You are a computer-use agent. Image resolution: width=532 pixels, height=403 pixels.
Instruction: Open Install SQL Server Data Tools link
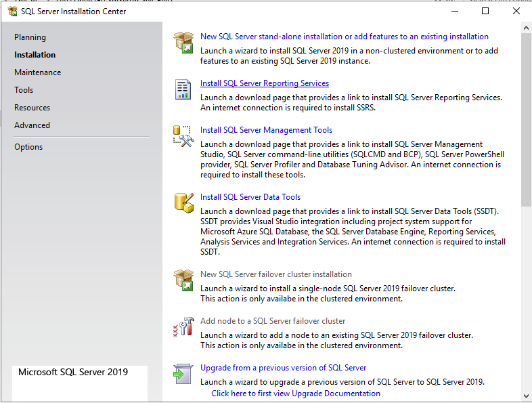250,197
